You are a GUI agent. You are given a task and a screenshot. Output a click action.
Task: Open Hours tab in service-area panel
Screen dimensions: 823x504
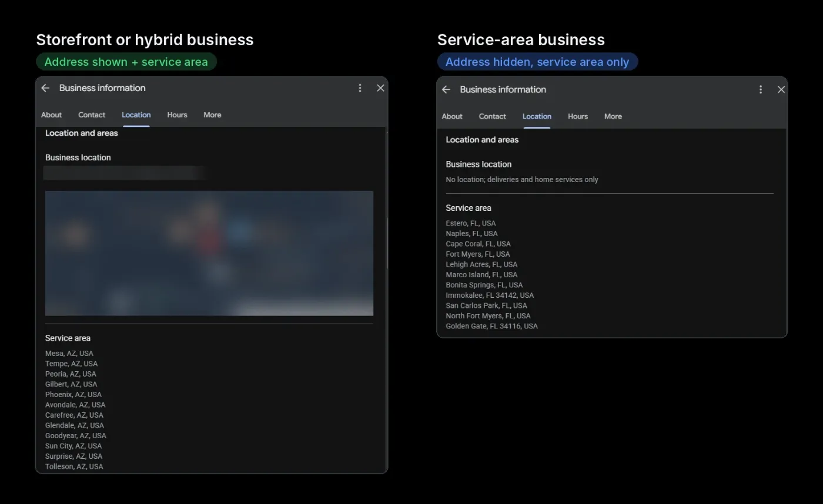tap(578, 116)
